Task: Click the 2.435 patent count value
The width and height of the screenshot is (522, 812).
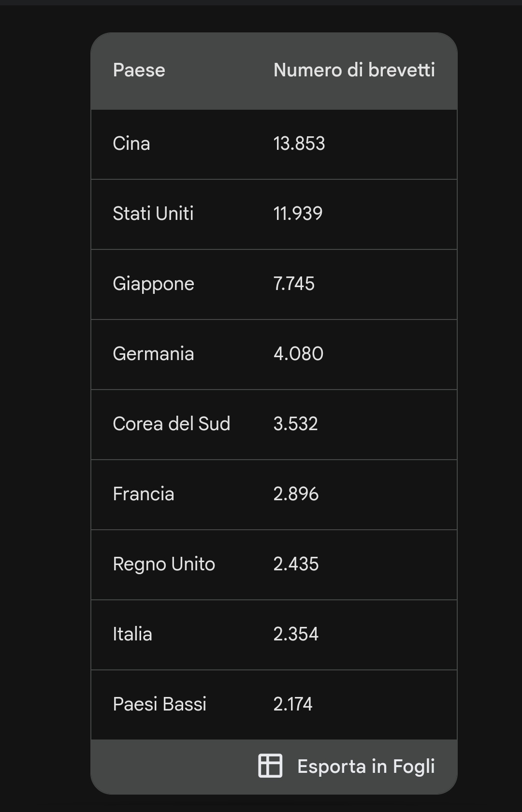Action: 296,564
